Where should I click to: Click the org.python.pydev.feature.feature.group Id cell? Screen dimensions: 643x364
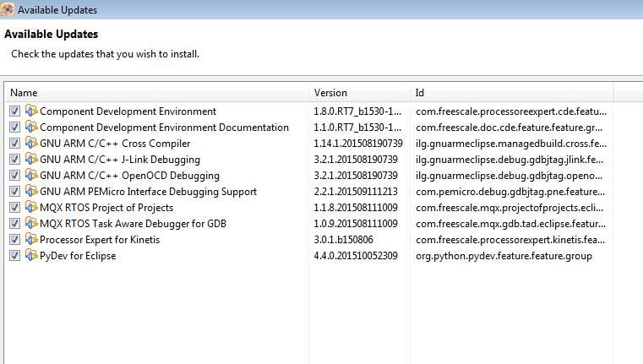[x=504, y=256]
